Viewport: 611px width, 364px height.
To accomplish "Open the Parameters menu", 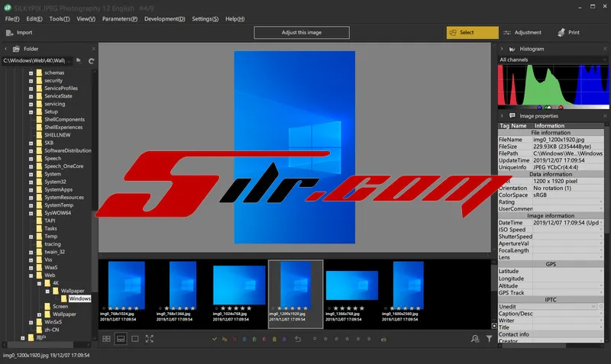I will pos(119,18).
